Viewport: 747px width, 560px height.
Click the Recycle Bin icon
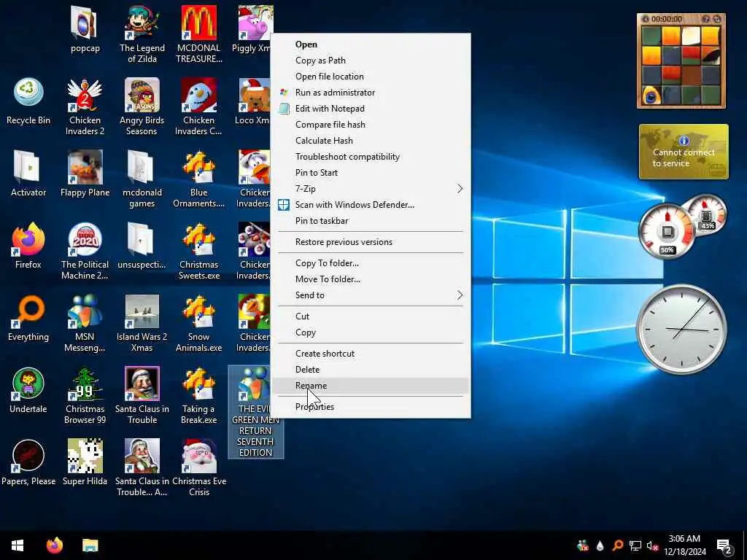pos(28,101)
